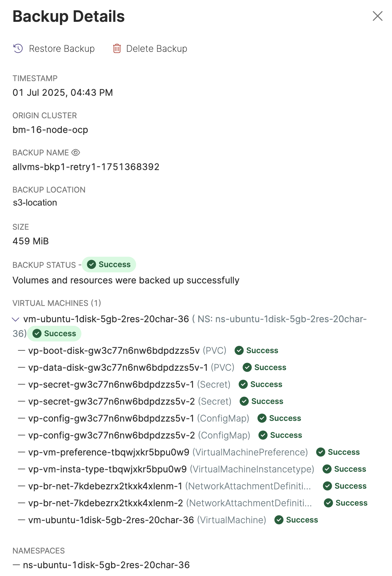Collapse the vm-ubuntu-1disk-5gb-2res-20char-36 virtual machine chevron
Image resolution: width=392 pixels, height=576 pixels.
[x=15, y=319]
